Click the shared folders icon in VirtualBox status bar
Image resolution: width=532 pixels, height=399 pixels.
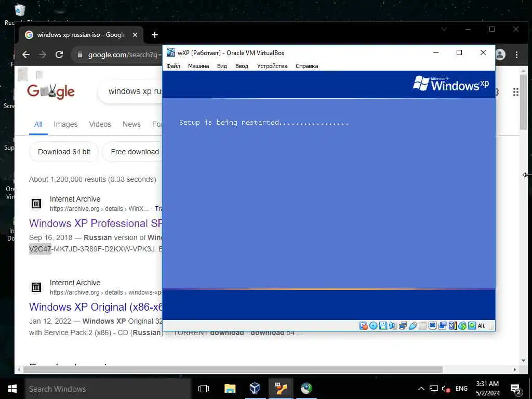tap(422, 326)
